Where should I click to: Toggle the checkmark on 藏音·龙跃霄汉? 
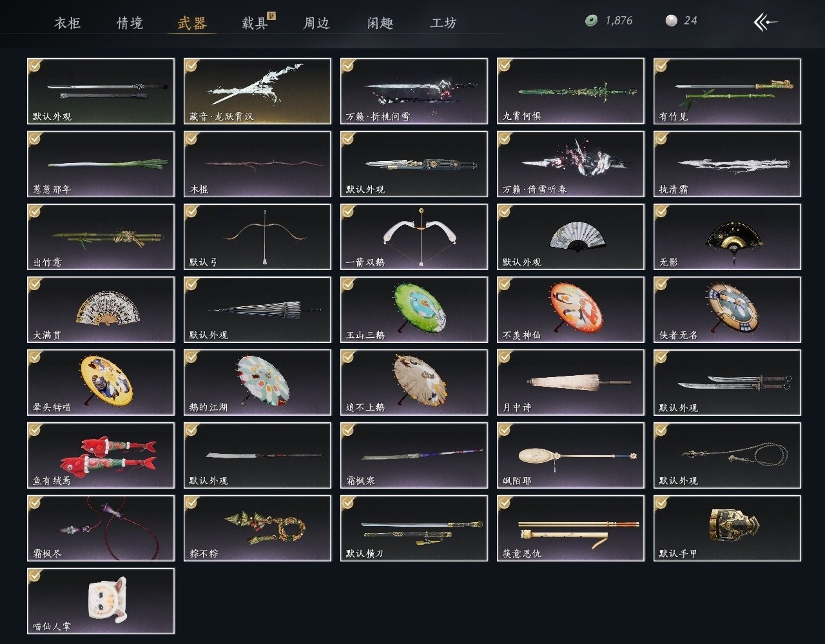click(x=191, y=66)
